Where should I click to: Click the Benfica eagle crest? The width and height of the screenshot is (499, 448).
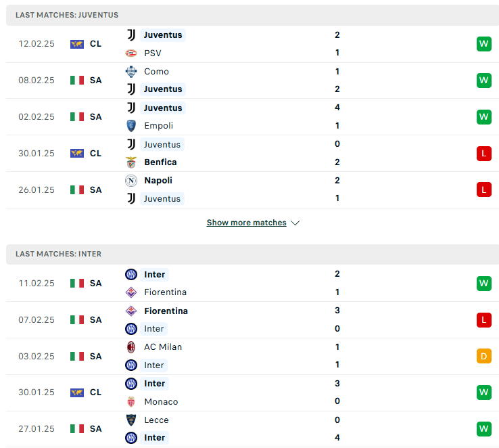(130, 162)
